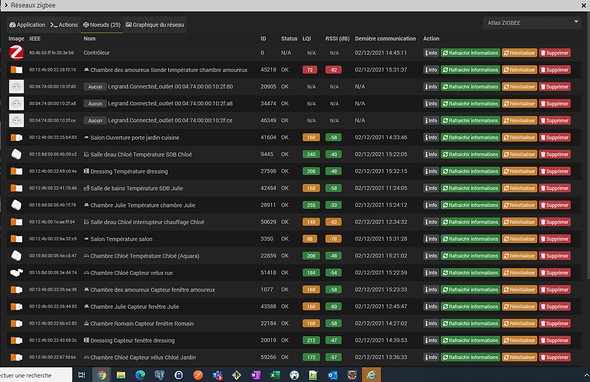This screenshot has width=590, height=382.
Task: Click the Zigbee controller logo image
Action: point(16,53)
